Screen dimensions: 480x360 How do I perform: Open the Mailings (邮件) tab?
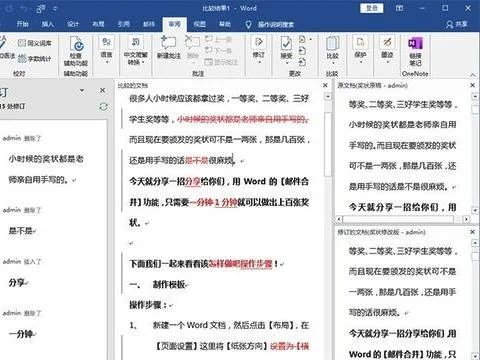(149, 24)
